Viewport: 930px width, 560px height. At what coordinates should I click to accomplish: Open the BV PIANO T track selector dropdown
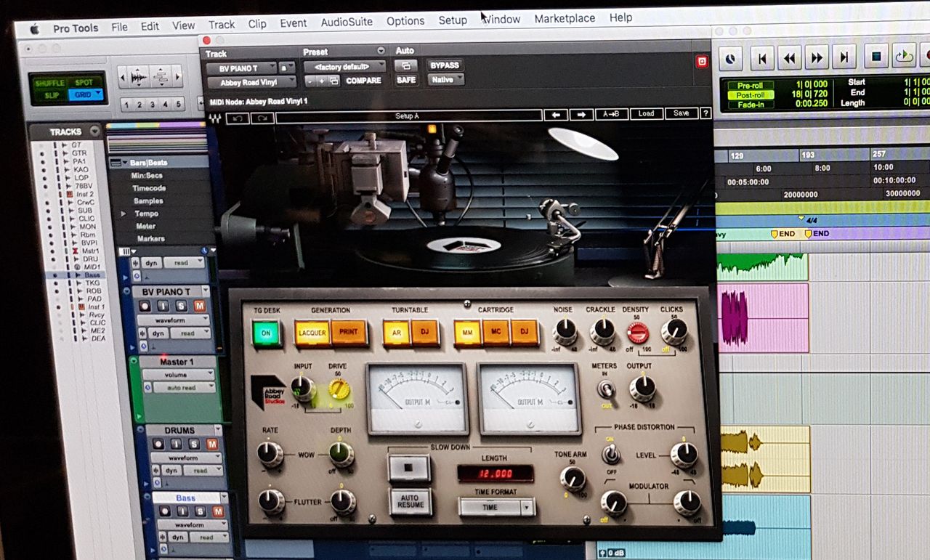point(240,68)
